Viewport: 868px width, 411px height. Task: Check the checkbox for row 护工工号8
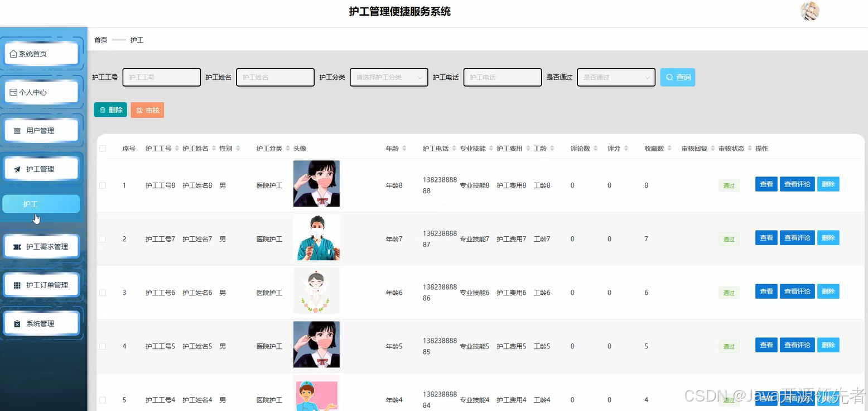pos(103,185)
